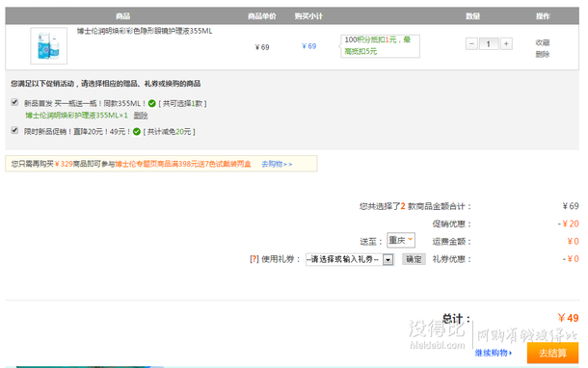Click the green check icon beside 49元
588x368 pixels.
pos(137,132)
